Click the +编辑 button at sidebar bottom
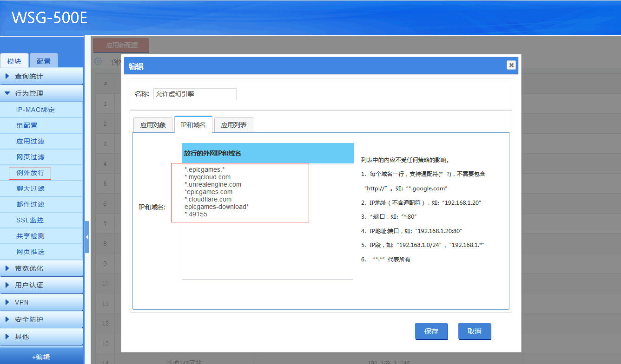The image size is (621, 364). 41,357
